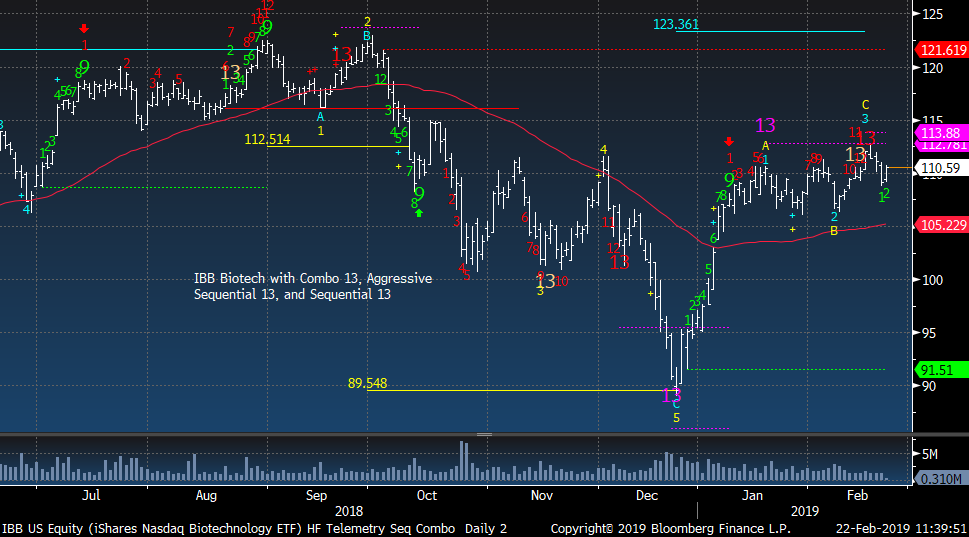Click the red down arrow above July
The width and height of the screenshot is (969, 537).
point(84,28)
